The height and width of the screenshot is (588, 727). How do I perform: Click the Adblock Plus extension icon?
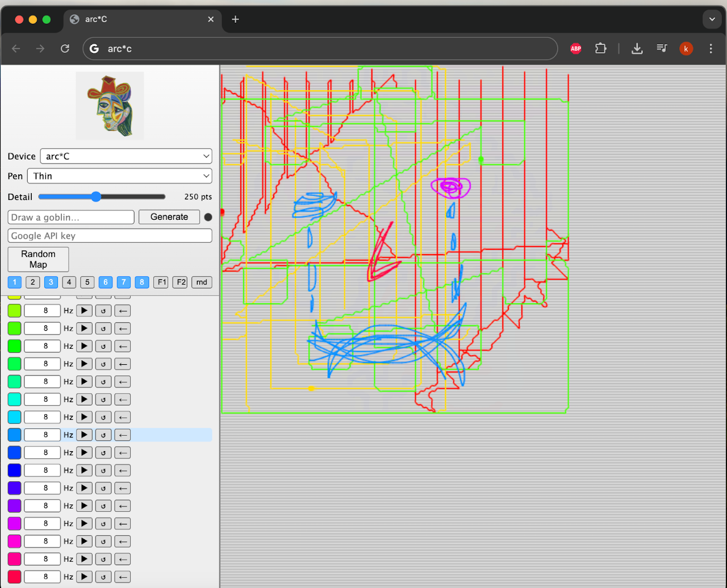pos(575,49)
